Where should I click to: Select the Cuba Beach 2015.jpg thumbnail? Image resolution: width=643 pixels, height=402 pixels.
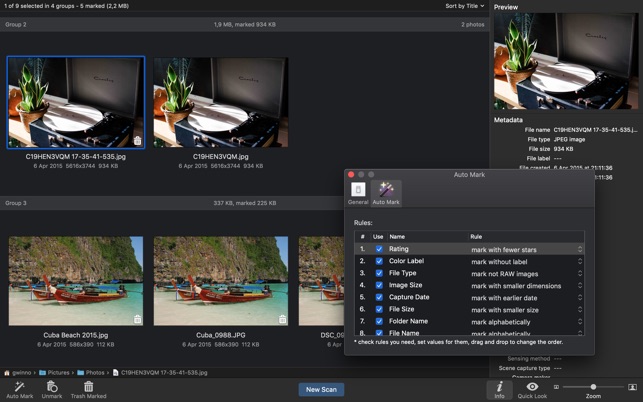coord(76,281)
